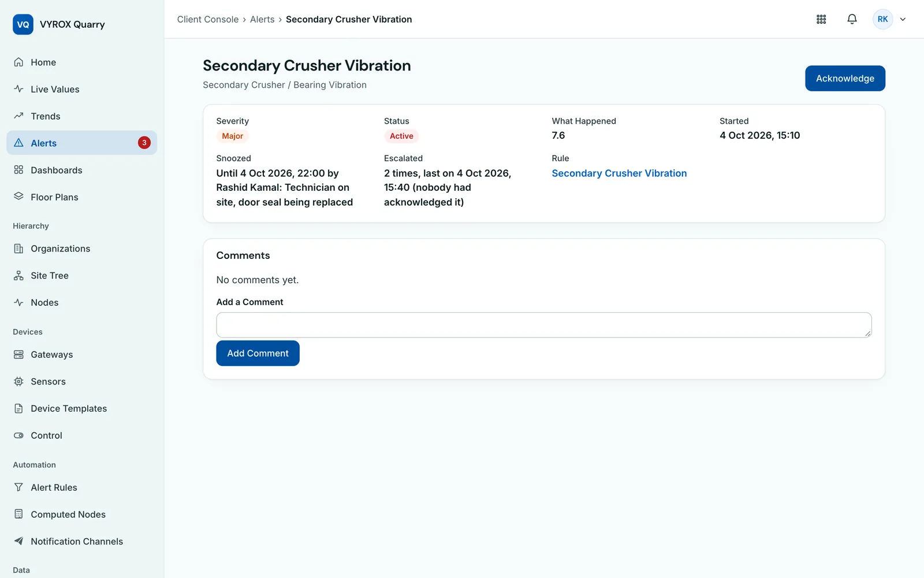Open the apps grid icon
The height and width of the screenshot is (578, 924).
tap(821, 19)
